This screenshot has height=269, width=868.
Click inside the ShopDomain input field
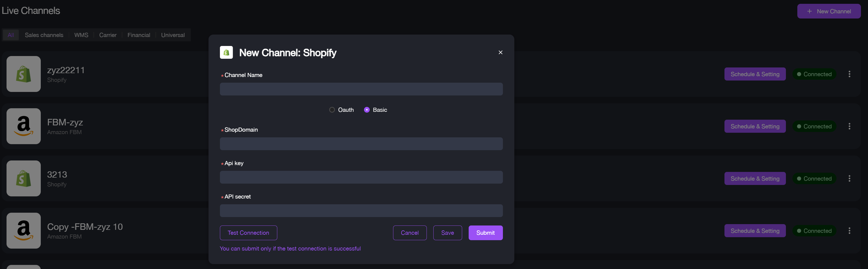click(361, 144)
